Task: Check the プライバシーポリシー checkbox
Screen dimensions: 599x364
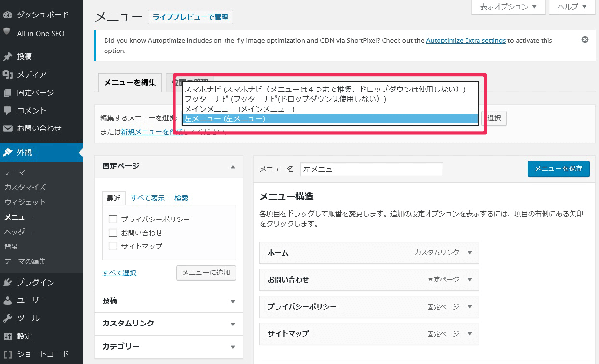Action: click(113, 220)
